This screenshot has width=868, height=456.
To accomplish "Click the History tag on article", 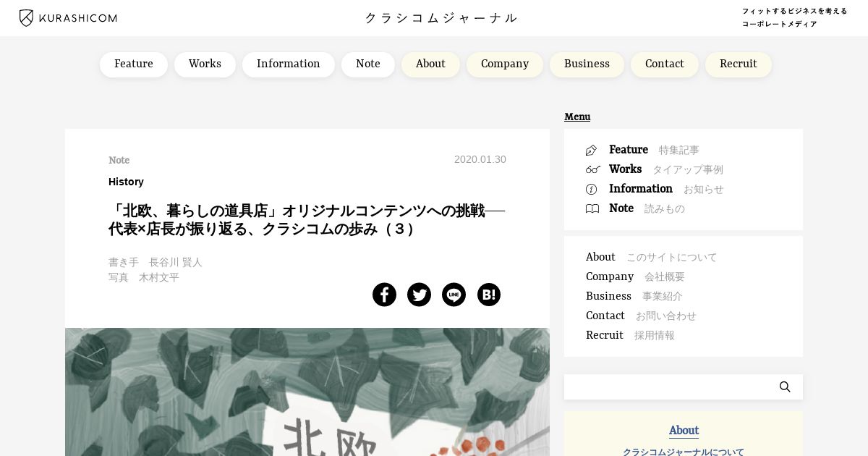I will [126, 182].
